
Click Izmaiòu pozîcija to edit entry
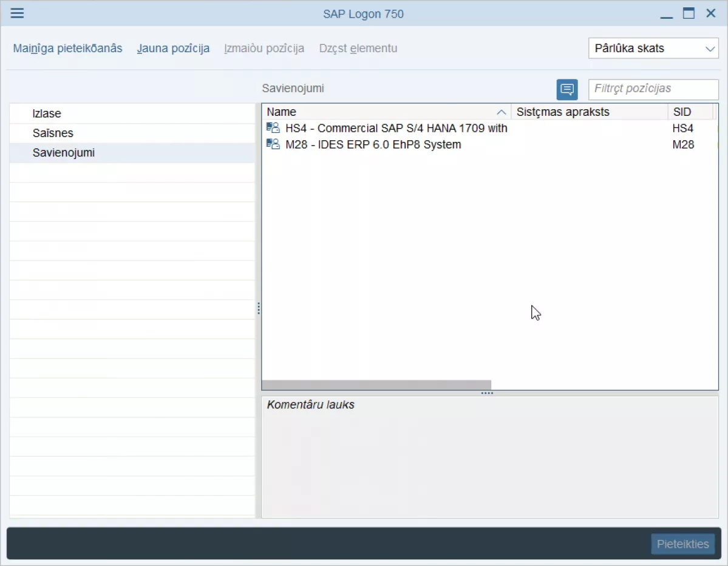point(264,49)
